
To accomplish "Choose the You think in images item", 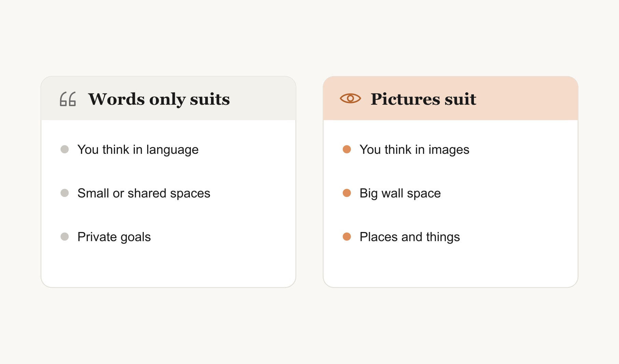I will (414, 150).
